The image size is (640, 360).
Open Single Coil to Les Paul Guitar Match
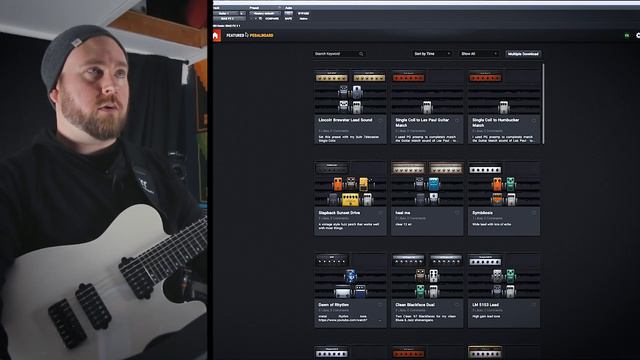422,122
